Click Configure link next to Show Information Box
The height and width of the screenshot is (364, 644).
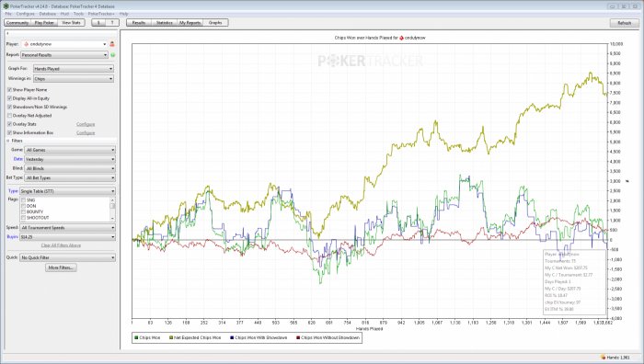point(86,133)
